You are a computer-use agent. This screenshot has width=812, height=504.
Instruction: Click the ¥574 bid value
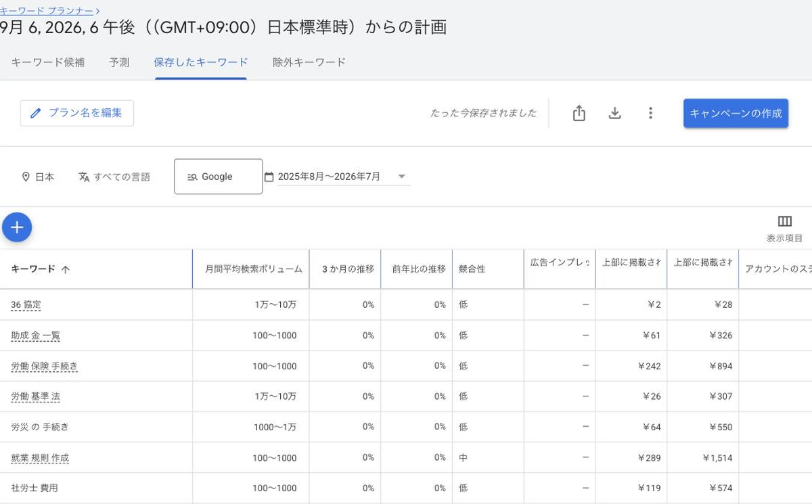click(x=721, y=488)
